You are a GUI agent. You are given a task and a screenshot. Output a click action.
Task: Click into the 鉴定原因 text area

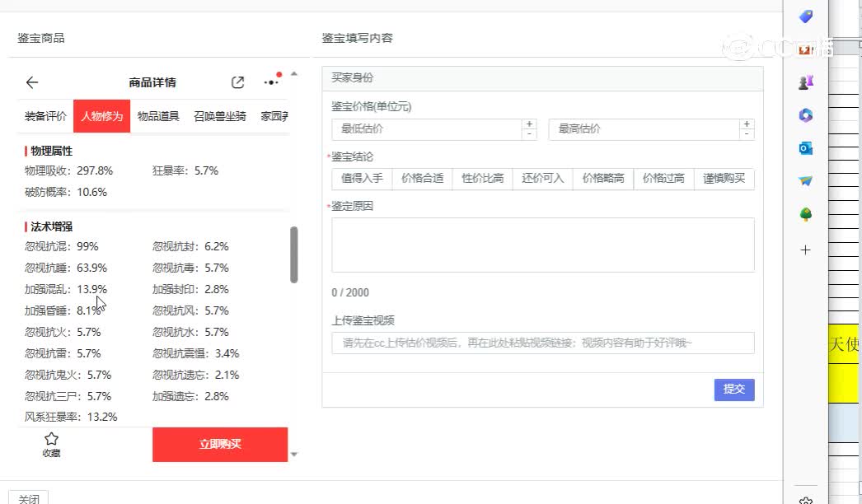coord(542,245)
